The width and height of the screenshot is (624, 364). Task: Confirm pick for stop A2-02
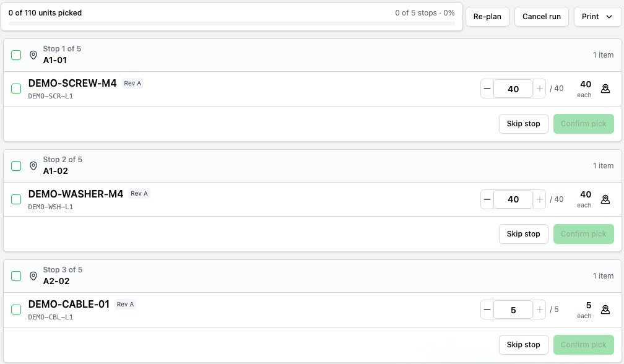point(583,345)
